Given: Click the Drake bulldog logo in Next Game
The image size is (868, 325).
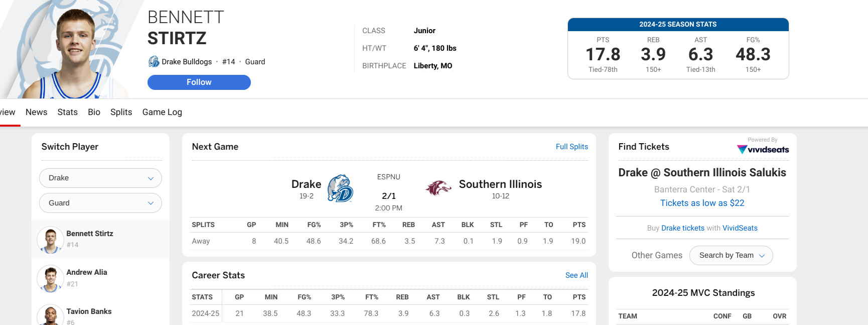Looking at the screenshot, I should 340,188.
